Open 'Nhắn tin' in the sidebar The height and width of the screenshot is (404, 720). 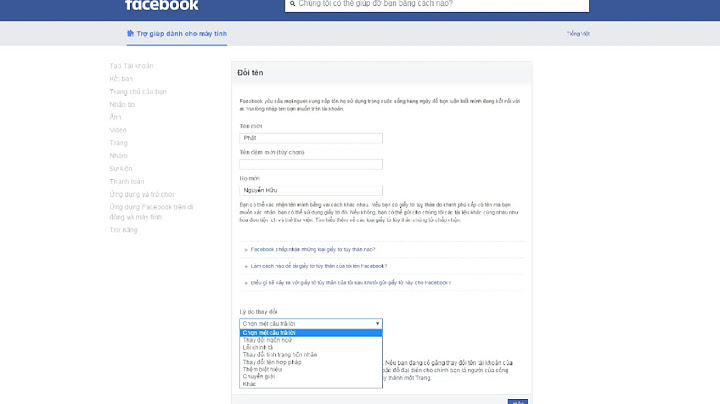coord(122,105)
